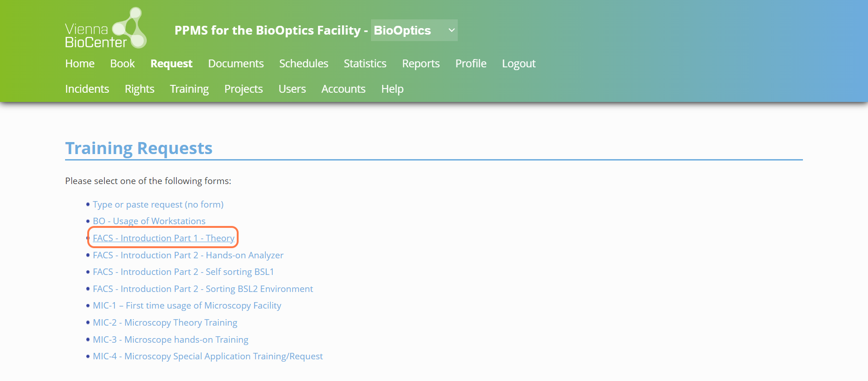Open 'MIC-2 - Microscopy Theory Training' form
Image resolution: width=868 pixels, height=381 pixels.
pyautogui.click(x=165, y=322)
